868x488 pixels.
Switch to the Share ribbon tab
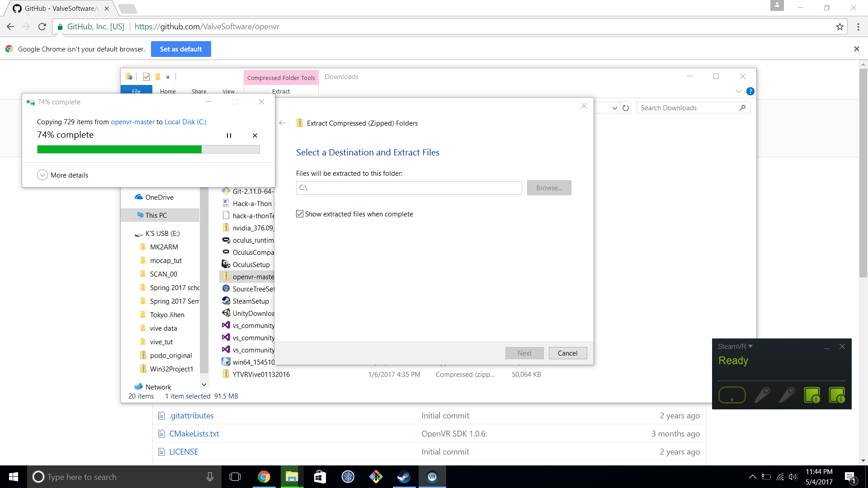199,91
